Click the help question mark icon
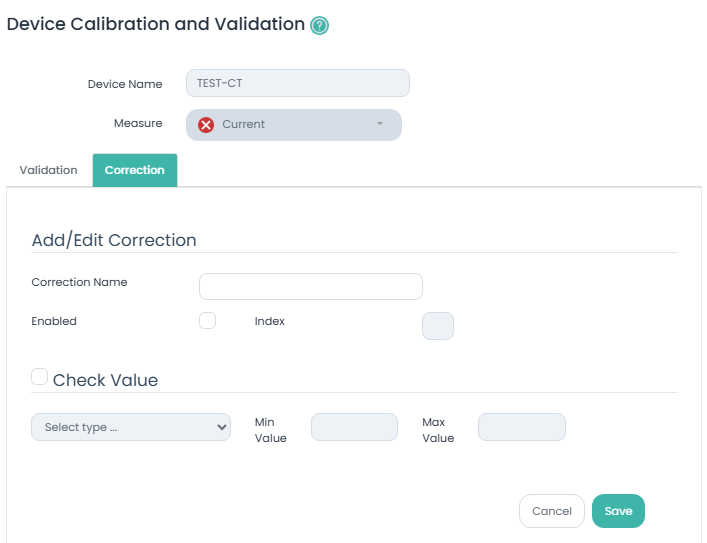This screenshot has height=543, width=707. 319,25
